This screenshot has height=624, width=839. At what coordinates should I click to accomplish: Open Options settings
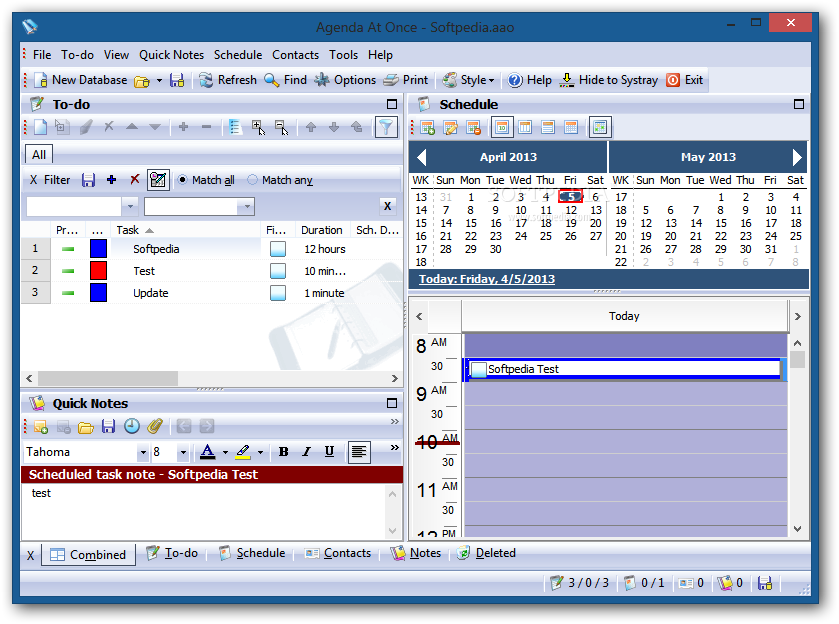pos(345,80)
